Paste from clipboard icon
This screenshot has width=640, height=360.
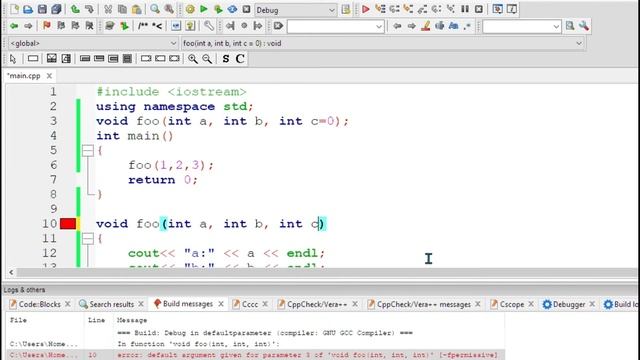pyautogui.click(x=136, y=9)
